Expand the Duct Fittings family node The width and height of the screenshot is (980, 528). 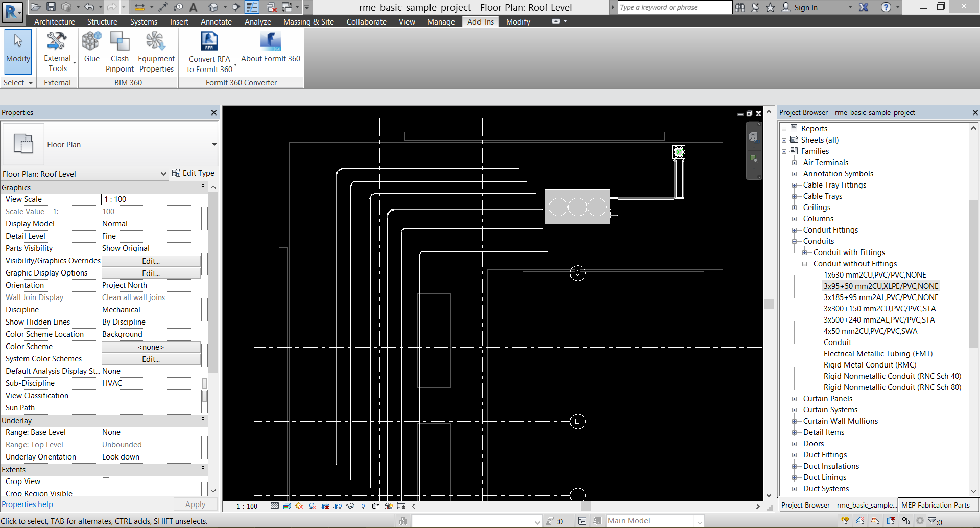coord(795,455)
